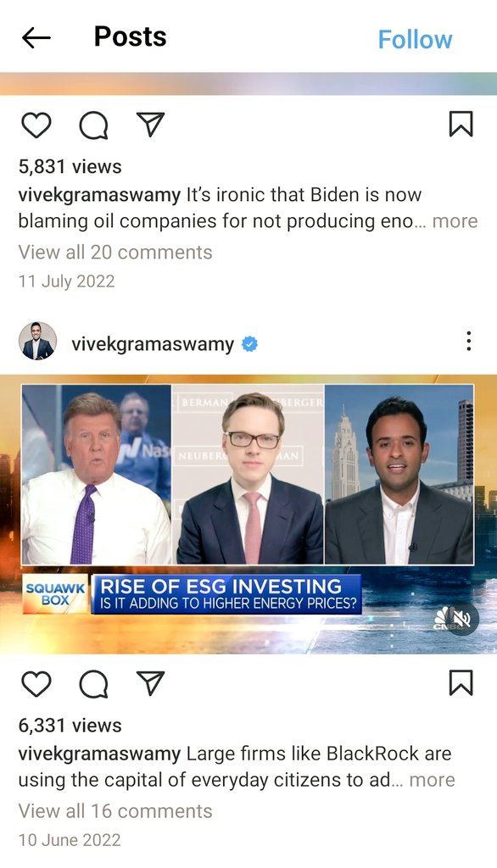View all 20 comments
Viewport: 497px width, 868px height.
coord(115,253)
